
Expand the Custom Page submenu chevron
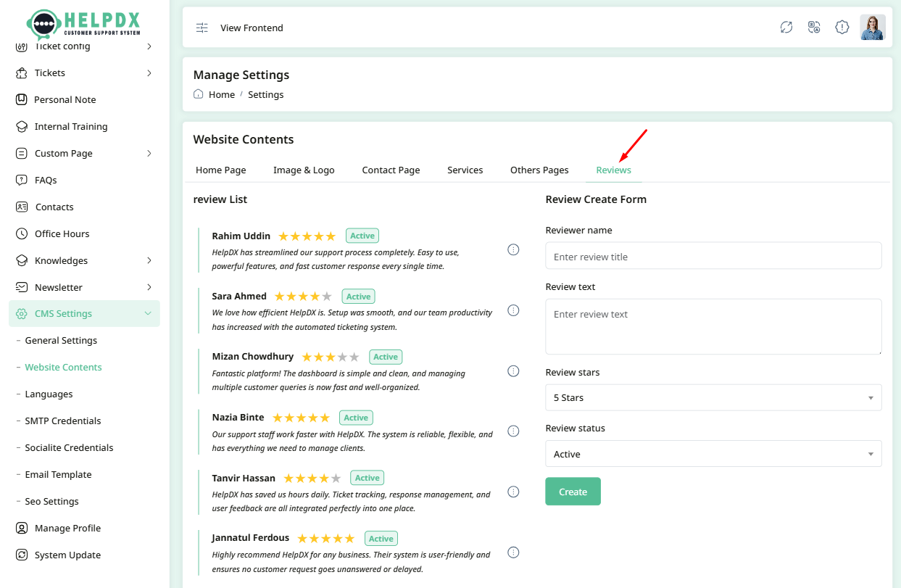(149, 153)
